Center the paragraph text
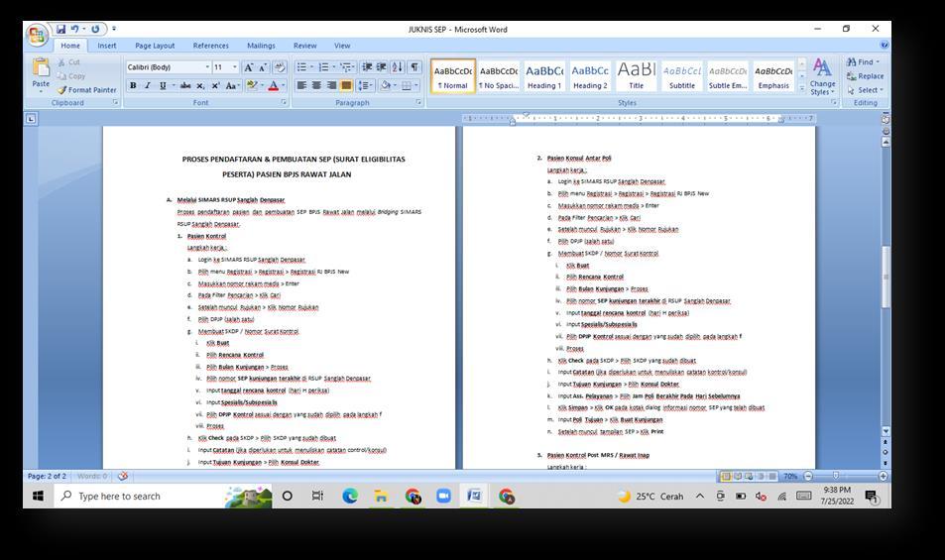945x560 pixels. (316, 85)
